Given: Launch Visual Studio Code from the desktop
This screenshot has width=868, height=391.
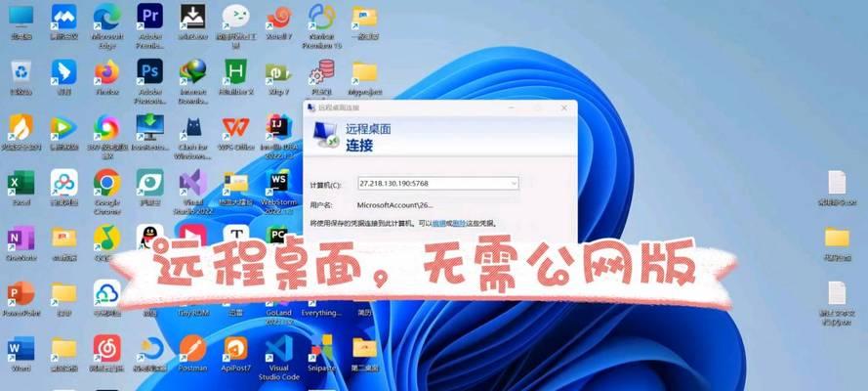Looking at the screenshot, I should pos(278,349).
